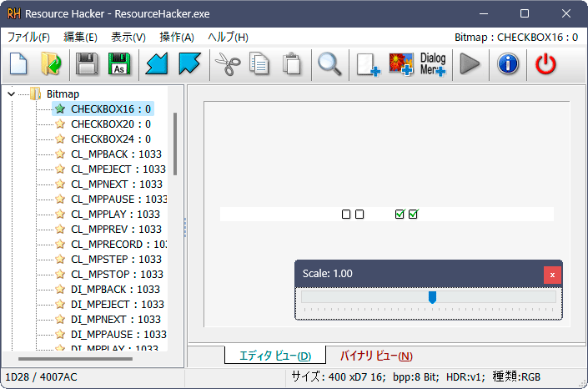Select the CL_MPEJECT : 1033 item

(118, 169)
